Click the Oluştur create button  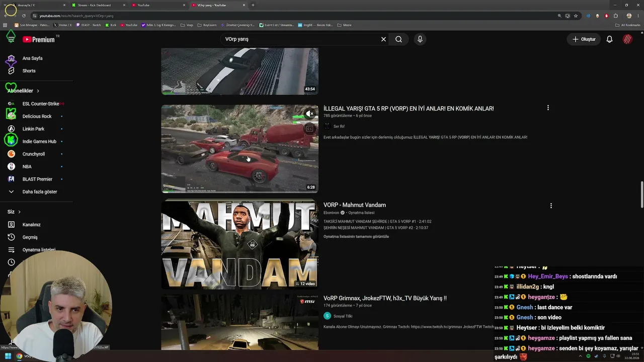click(x=584, y=39)
